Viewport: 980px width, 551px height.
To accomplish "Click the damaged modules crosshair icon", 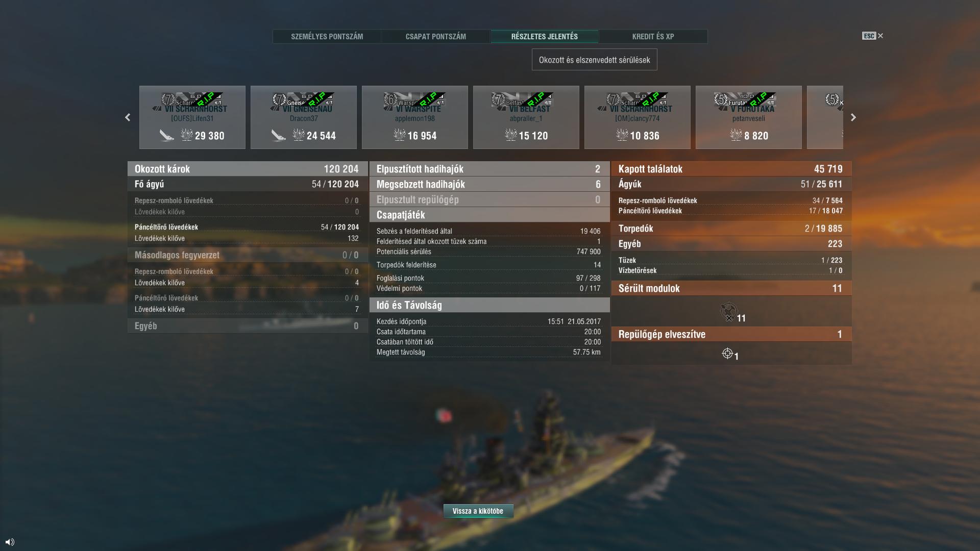I will coord(728,311).
